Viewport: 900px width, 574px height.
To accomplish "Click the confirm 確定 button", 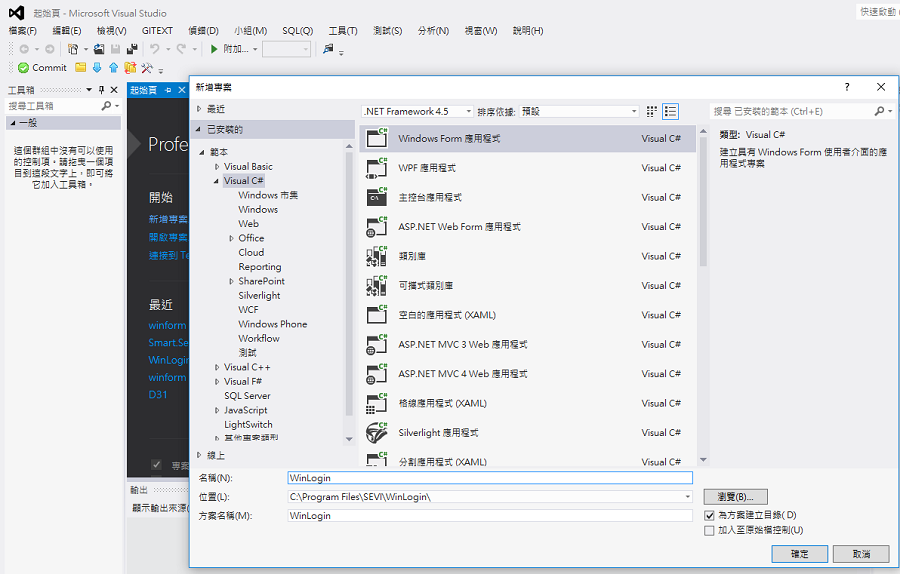I will coord(800,554).
